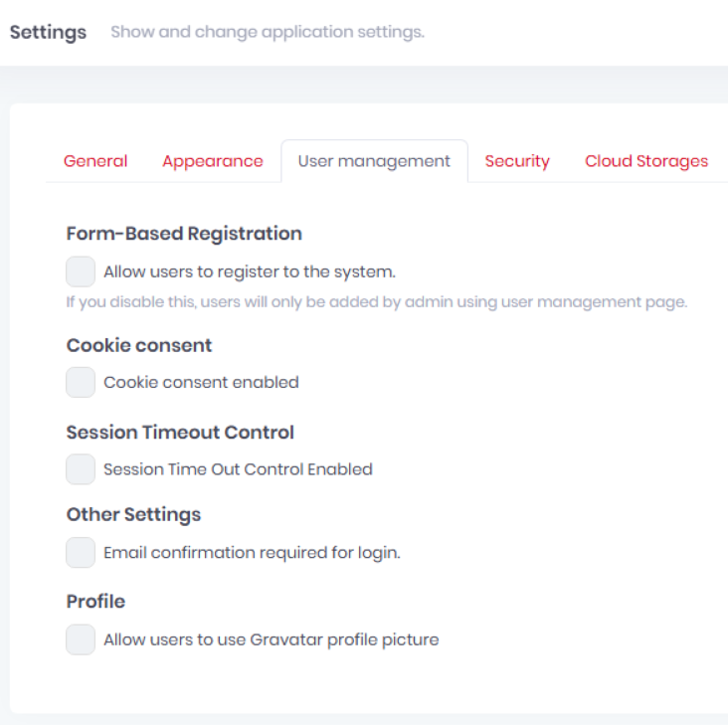Click the Profile section heading
This screenshot has height=725, width=728.
[95, 601]
